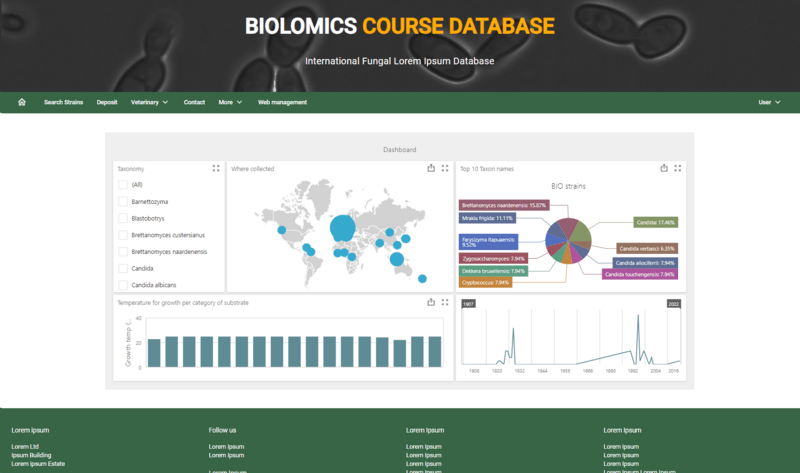Image resolution: width=800 pixels, height=473 pixels.
Task: Maximize the Taxonomy panel
Action: point(216,168)
